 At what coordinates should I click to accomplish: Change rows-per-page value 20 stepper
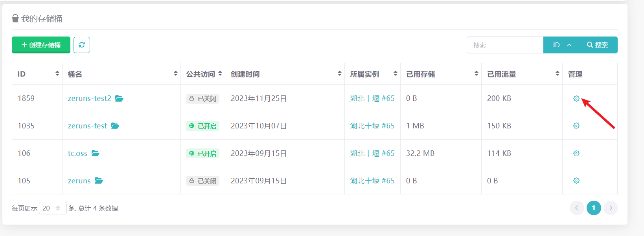click(x=53, y=208)
